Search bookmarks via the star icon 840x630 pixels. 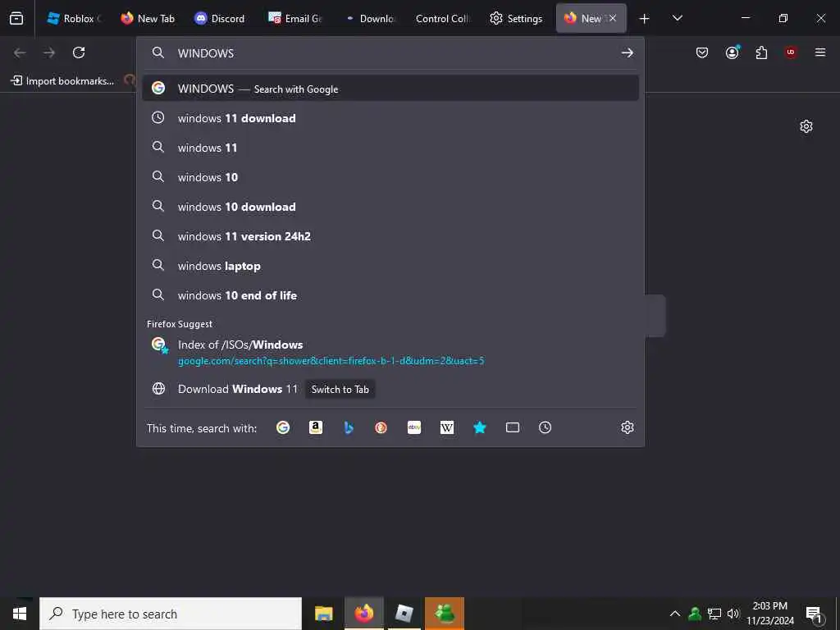pos(479,427)
